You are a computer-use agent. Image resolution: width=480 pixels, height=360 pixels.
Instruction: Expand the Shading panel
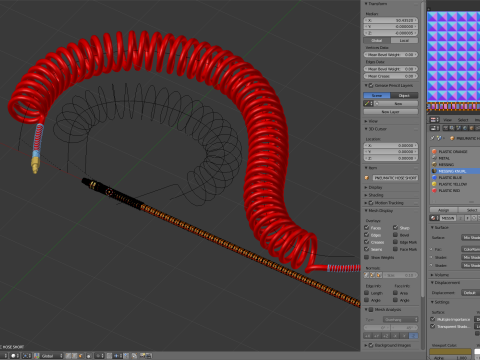[366, 195]
